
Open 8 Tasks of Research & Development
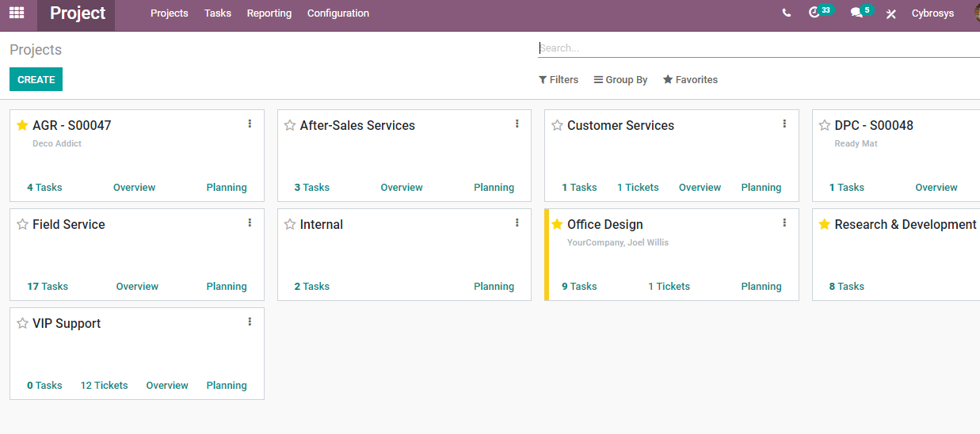tap(847, 287)
